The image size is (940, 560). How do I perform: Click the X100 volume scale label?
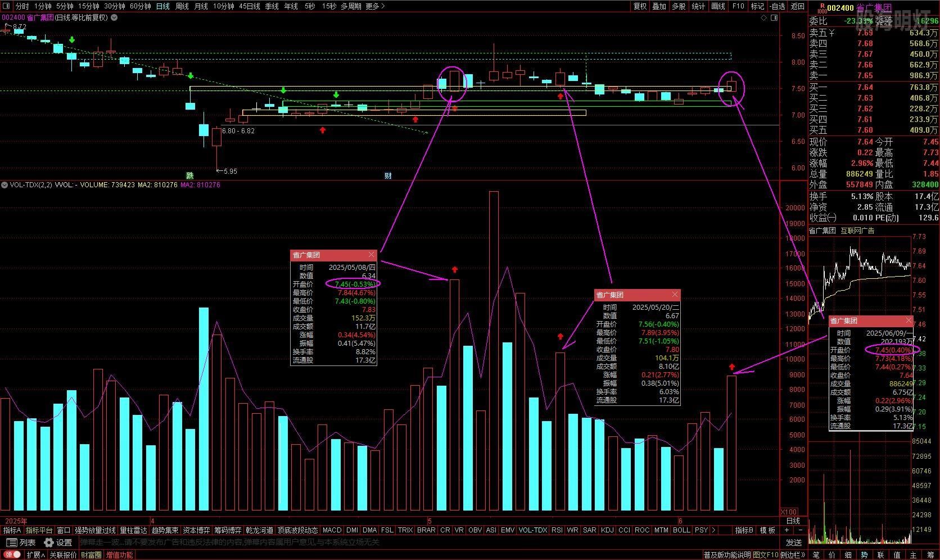tap(789, 512)
